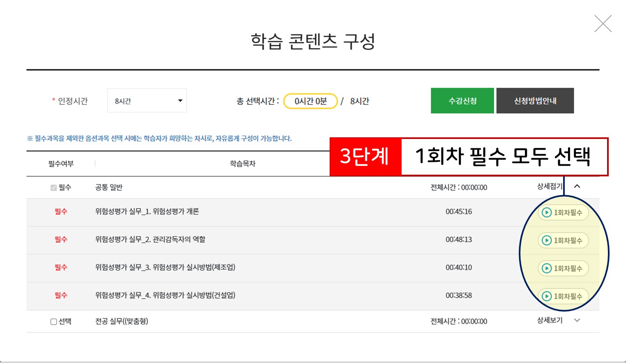Click 1회차필수 for 실시방법(건설업) row
Screen dimensions: 626x364
pos(563,296)
